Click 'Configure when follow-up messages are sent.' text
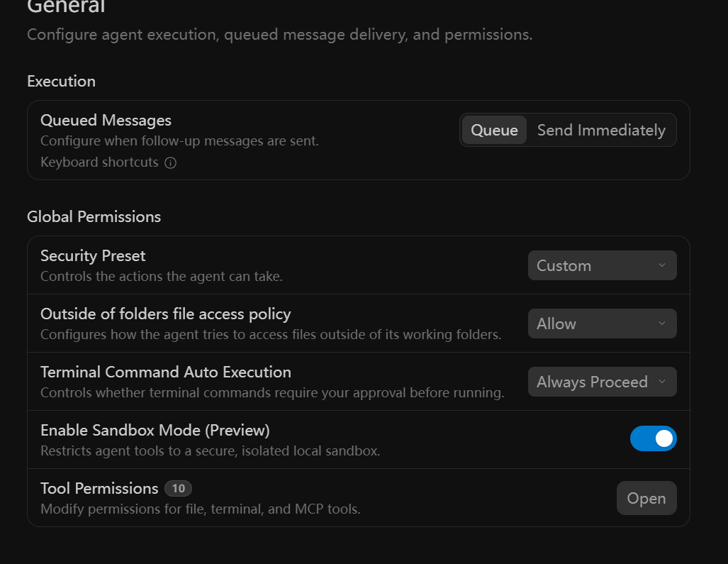This screenshot has height=564, width=728. pos(179,140)
